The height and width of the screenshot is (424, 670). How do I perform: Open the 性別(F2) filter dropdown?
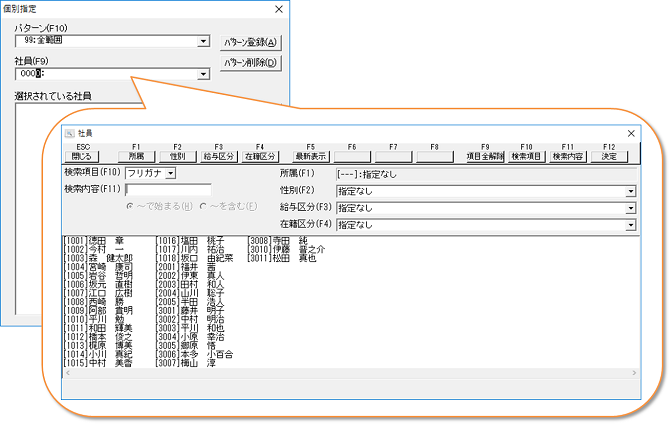point(631,191)
